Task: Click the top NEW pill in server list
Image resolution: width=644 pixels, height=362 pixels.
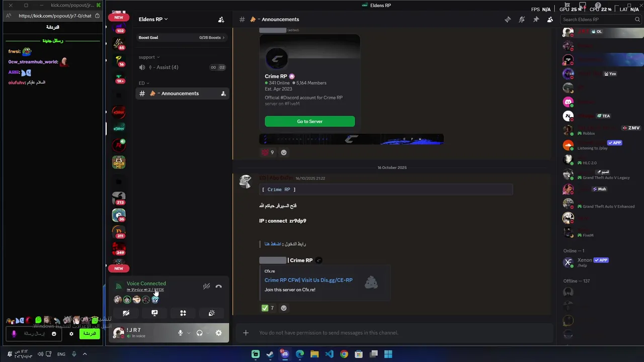Action: (119, 17)
